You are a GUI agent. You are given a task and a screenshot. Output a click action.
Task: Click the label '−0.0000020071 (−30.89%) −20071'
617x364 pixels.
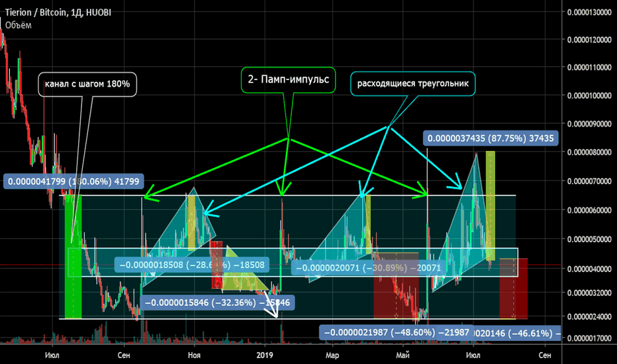pyautogui.click(x=369, y=268)
